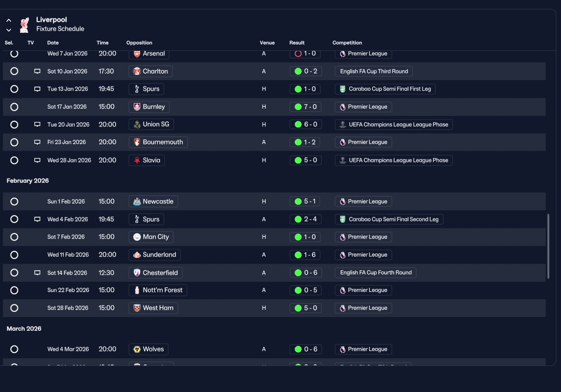Image resolution: width=561 pixels, height=392 pixels.
Task: Click the Chesterfield club badge
Action: 137,273
